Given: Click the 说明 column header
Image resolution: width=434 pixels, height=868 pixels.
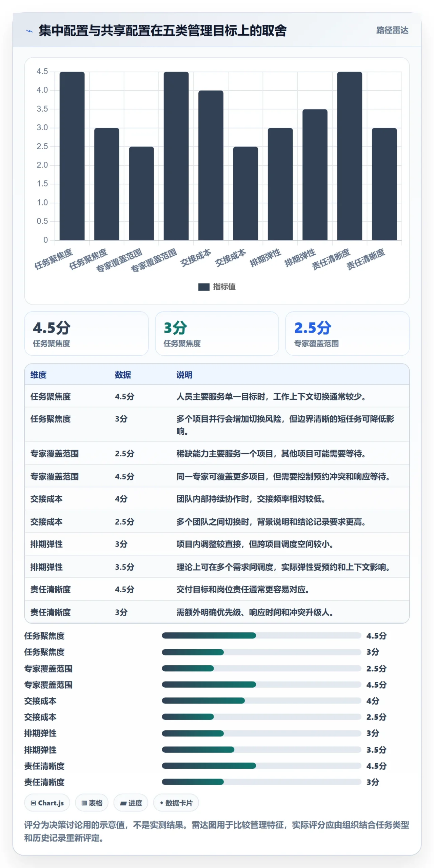Looking at the screenshot, I should point(184,375).
